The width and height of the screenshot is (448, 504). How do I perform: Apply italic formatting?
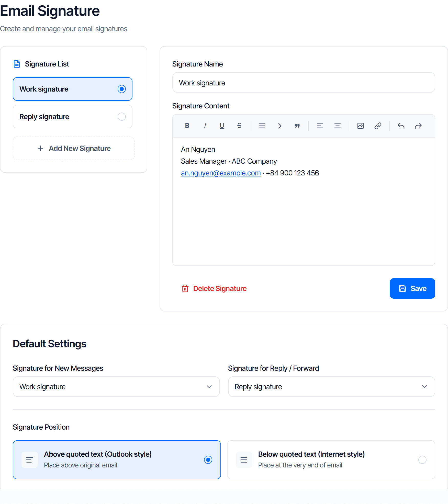point(205,126)
